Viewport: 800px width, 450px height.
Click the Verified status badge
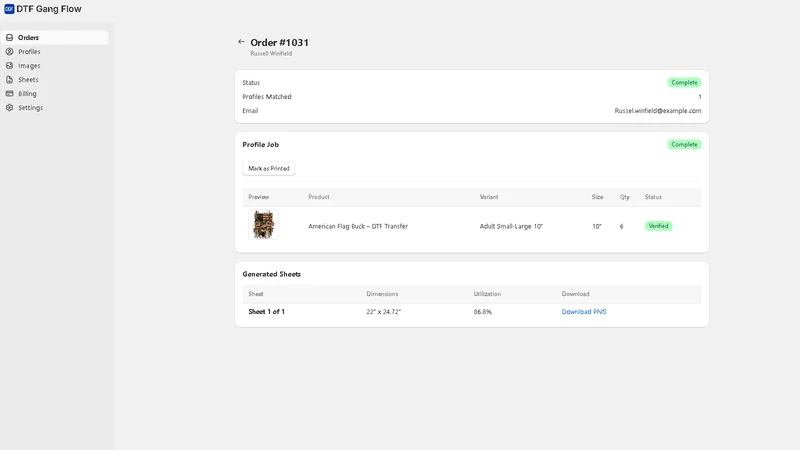coord(658,226)
